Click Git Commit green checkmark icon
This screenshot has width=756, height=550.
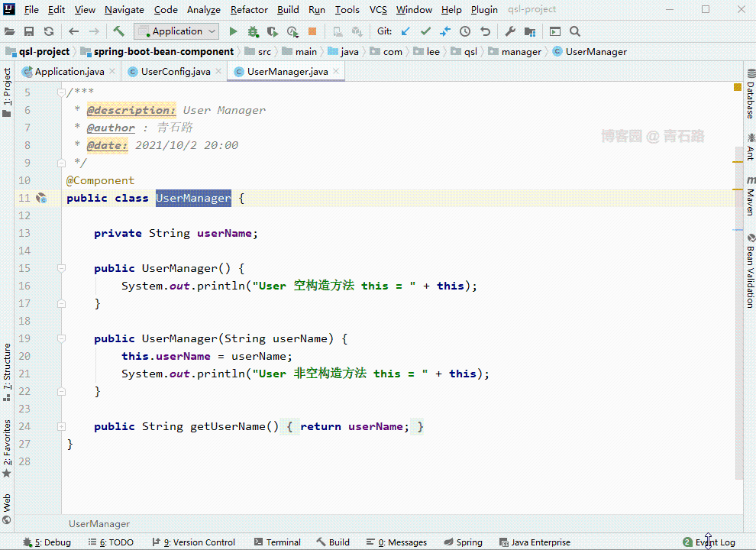(x=425, y=31)
